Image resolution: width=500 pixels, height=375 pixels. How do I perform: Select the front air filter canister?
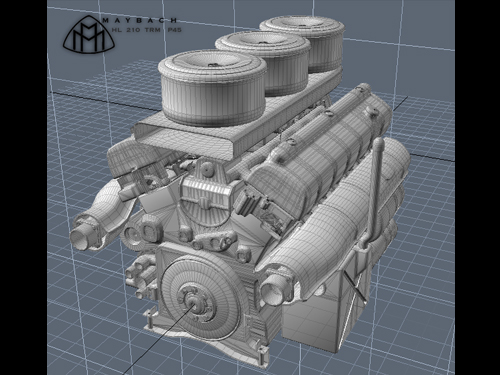pyautogui.click(x=212, y=87)
